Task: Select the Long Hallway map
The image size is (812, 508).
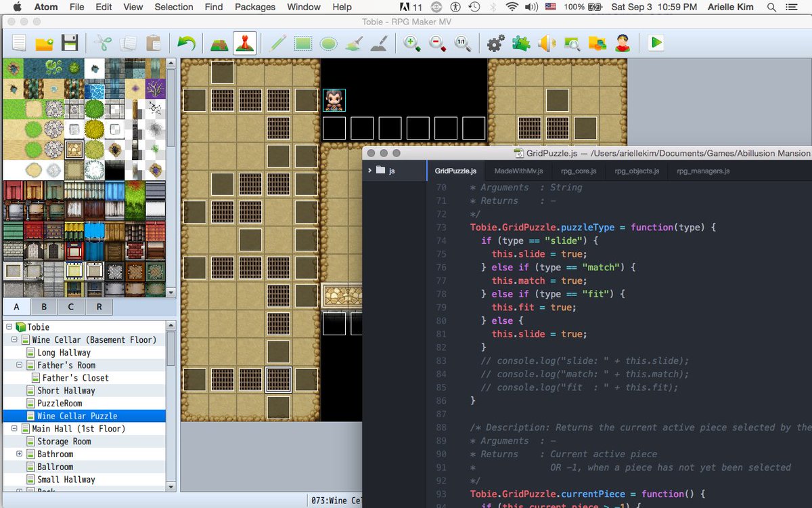Action: point(64,352)
